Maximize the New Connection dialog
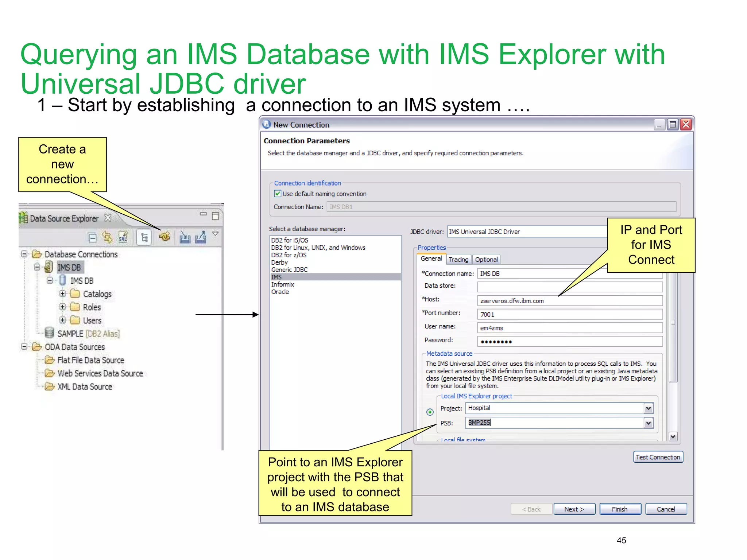747x560 pixels. coord(673,125)
